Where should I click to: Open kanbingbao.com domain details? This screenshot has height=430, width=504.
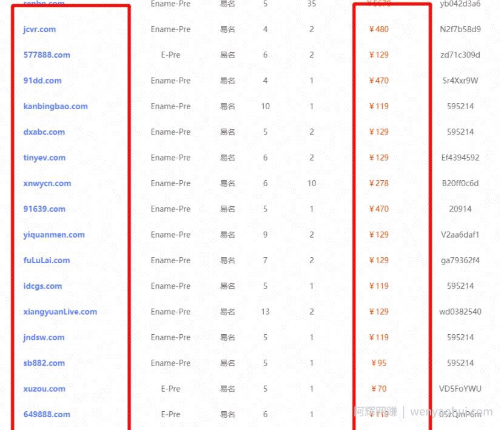click(55, 106)
